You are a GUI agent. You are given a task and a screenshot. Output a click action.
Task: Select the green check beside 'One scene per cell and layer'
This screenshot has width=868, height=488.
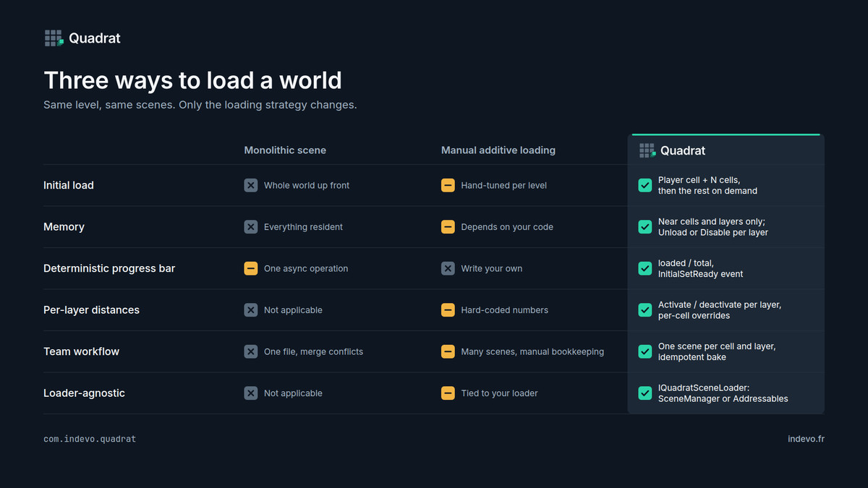(x=645, y=351)
